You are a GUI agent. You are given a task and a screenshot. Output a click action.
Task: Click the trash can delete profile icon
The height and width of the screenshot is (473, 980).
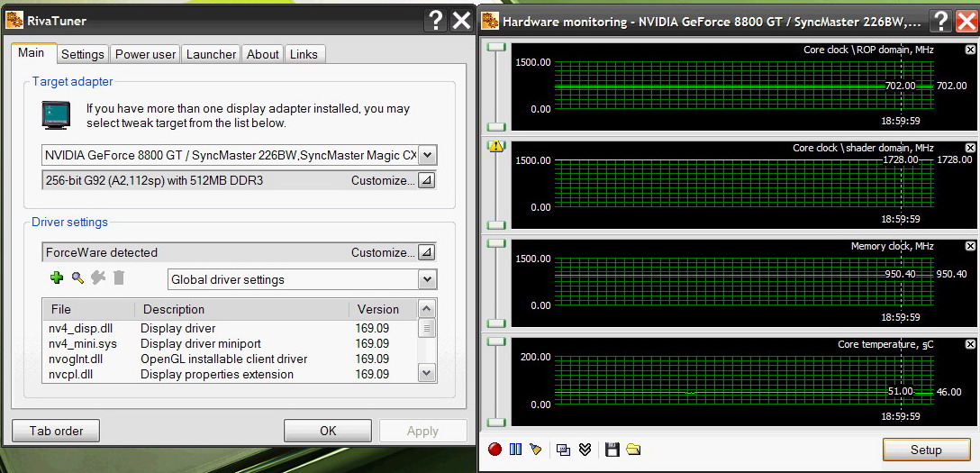tap(119, 278)
